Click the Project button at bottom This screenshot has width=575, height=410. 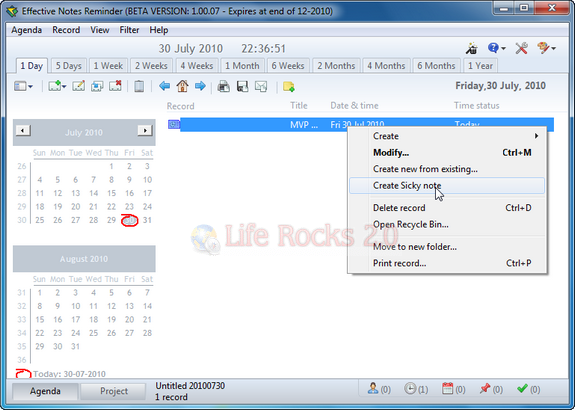114,391
